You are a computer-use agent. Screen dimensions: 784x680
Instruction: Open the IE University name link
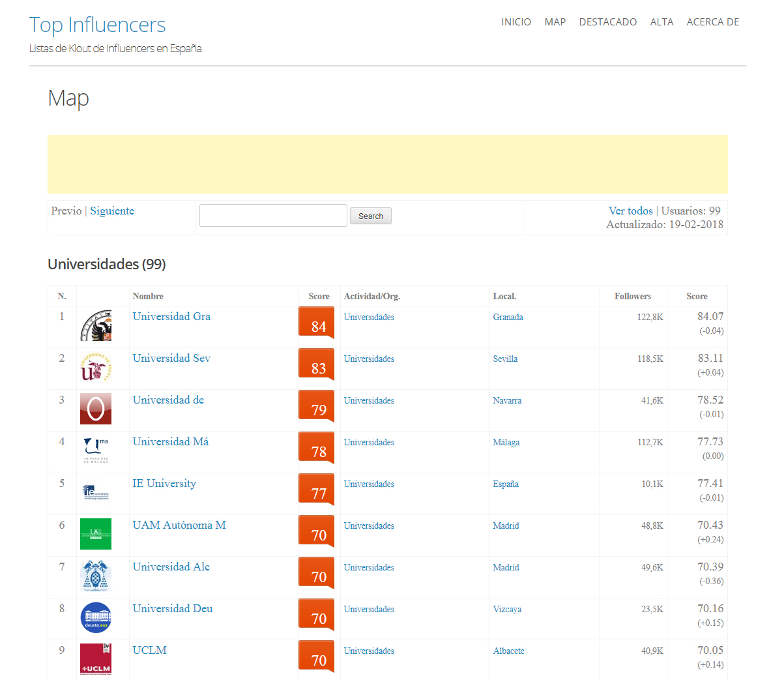click(x=164, y=483)
